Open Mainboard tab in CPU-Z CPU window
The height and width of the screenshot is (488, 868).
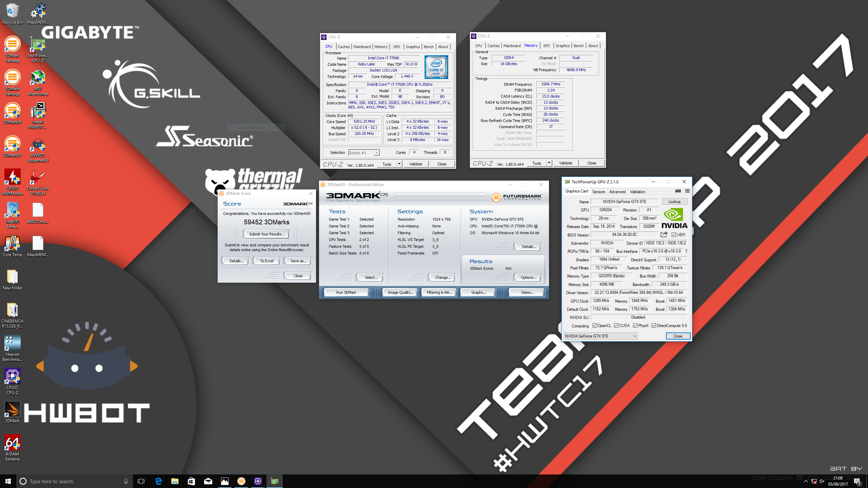pos(362,47)
